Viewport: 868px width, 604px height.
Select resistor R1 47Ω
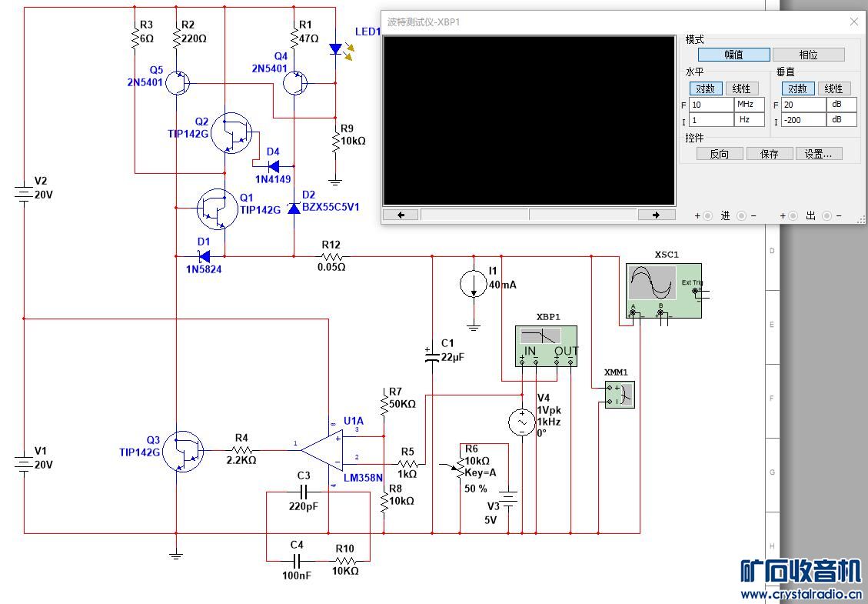pos(294,38)
